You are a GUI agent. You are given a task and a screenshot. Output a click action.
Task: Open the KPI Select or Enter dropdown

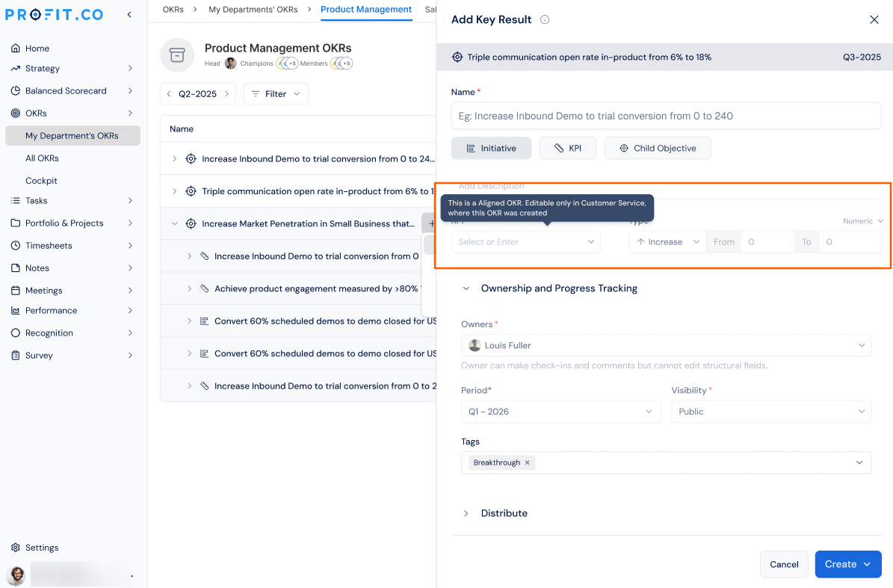[x=525, y=242]
